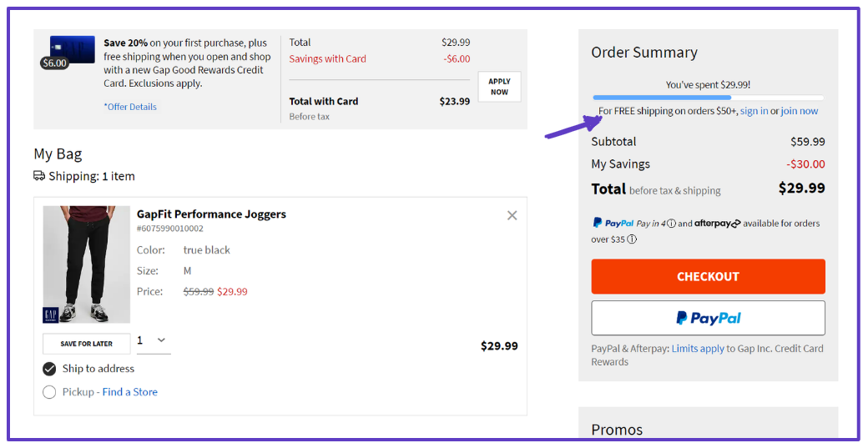This screenshot has height=448, width=868.
Task: Click the PayPal logo in Order Summary text
Action: 613,223
